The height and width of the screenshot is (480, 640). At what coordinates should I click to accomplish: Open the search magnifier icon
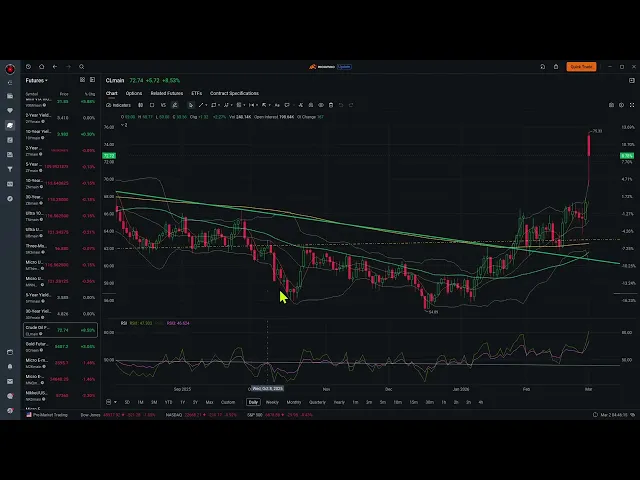click(x=82, y=67)
